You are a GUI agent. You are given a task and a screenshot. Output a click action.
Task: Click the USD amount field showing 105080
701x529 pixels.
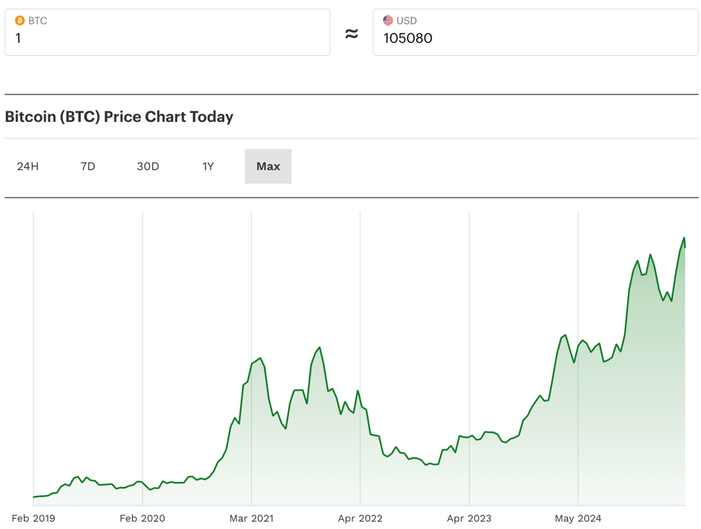pos(536,32)
